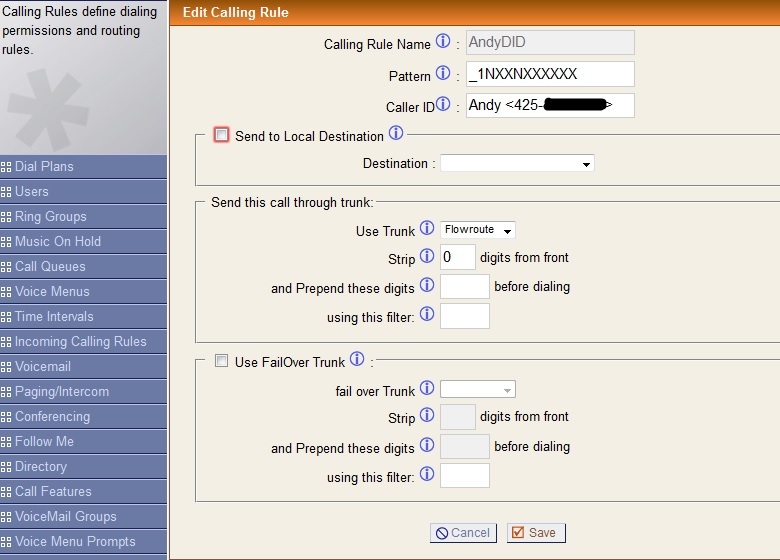Open Call Queues section
Screen dimensions: 780x560
pos(84,267)
